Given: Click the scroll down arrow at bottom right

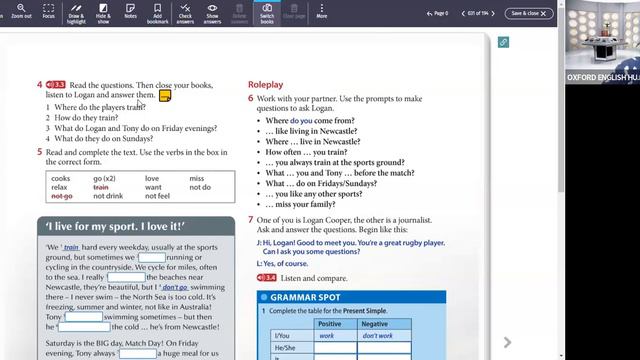Looking at the screenshot, I should tap(561, 356).
